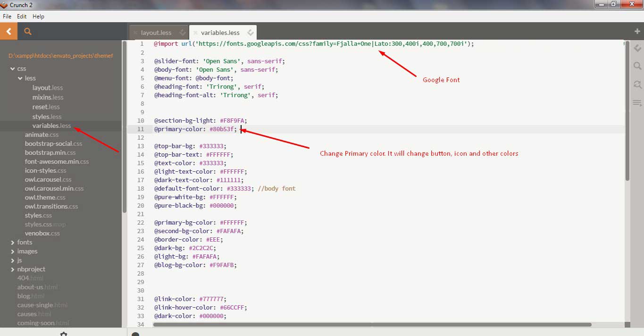Select variables.less in file tree
This screenshot has width=644, height=336.
click(x=51, y=126)
